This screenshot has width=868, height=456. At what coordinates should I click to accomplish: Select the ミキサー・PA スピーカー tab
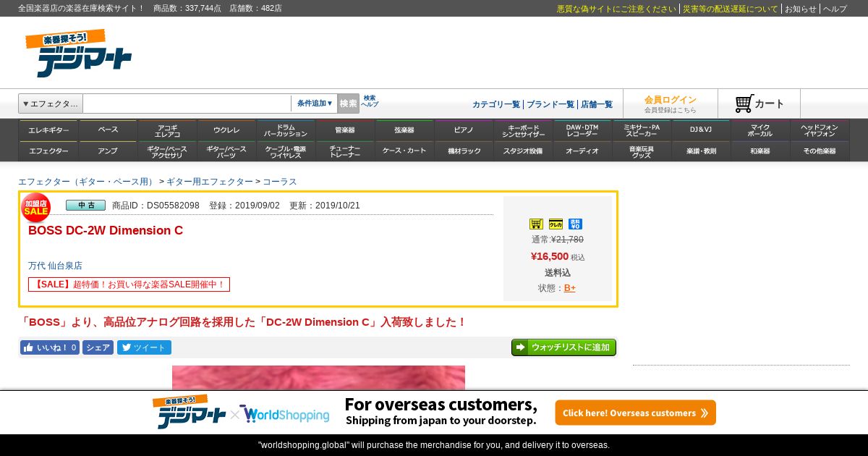tap(642, 130)
